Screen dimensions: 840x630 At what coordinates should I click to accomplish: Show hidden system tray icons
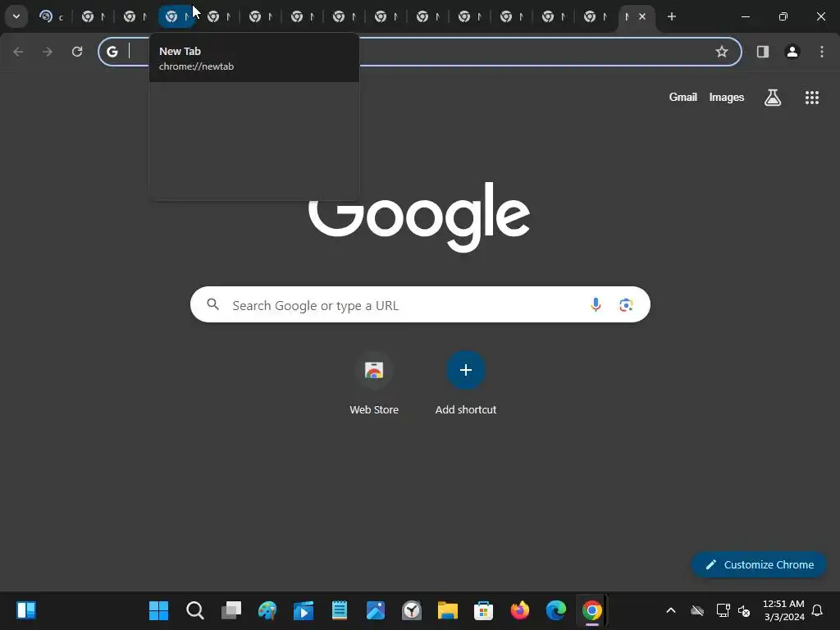[671, 610]
